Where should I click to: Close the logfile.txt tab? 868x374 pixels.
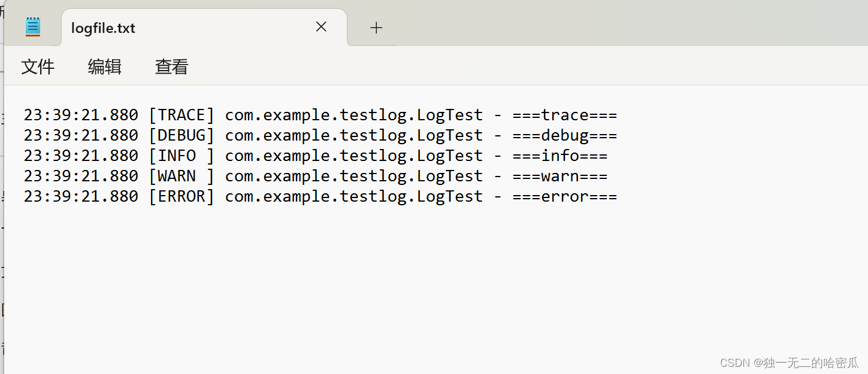coord(322,27)
